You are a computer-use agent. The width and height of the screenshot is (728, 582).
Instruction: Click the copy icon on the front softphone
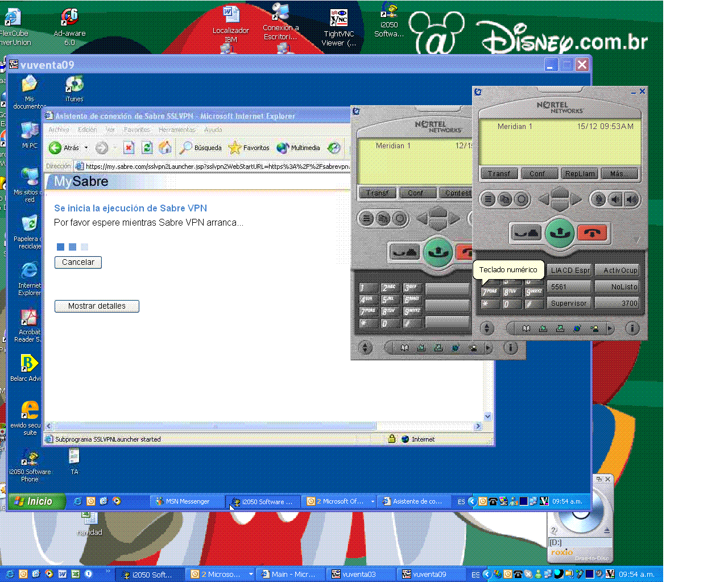[504, 199]
